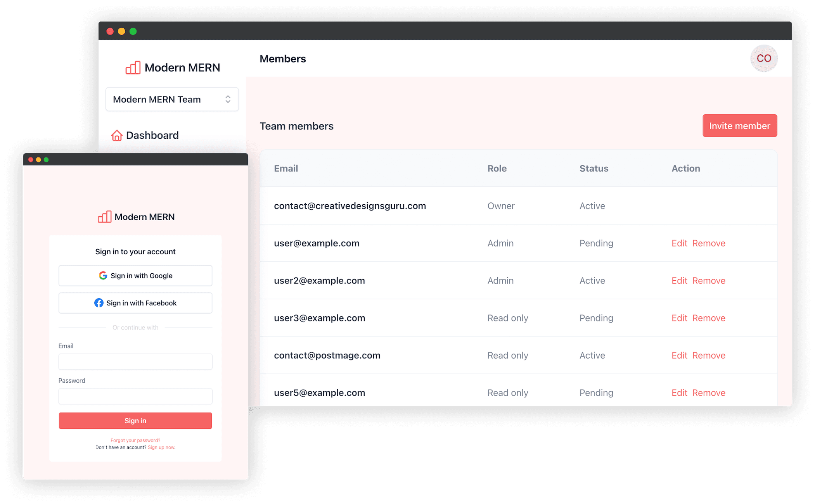Click the Modern MERN bar-chart logo in sidebar

coord(133,68)
